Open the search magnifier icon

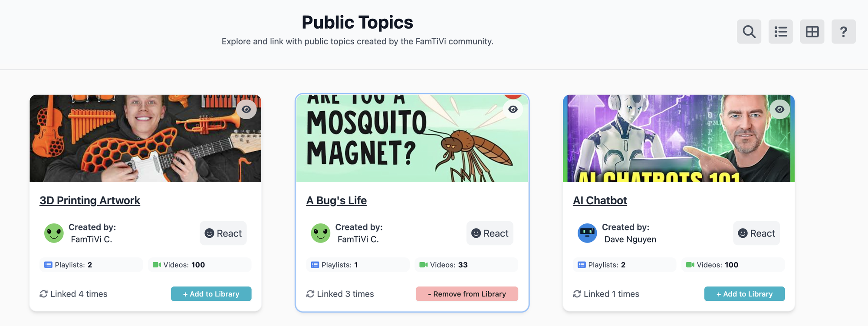pyautogui.click(x=749, y=32)
